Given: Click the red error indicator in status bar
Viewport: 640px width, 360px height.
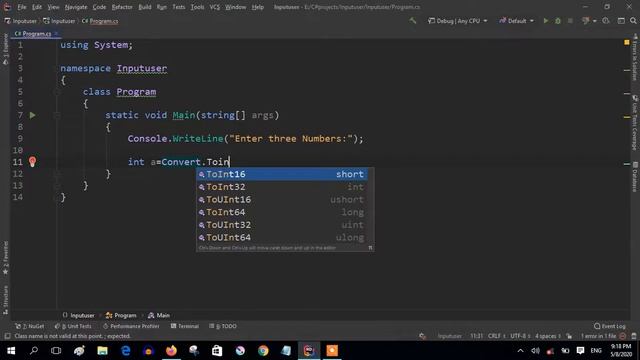Looking at the screenshot, I should (x=623, y=336).
